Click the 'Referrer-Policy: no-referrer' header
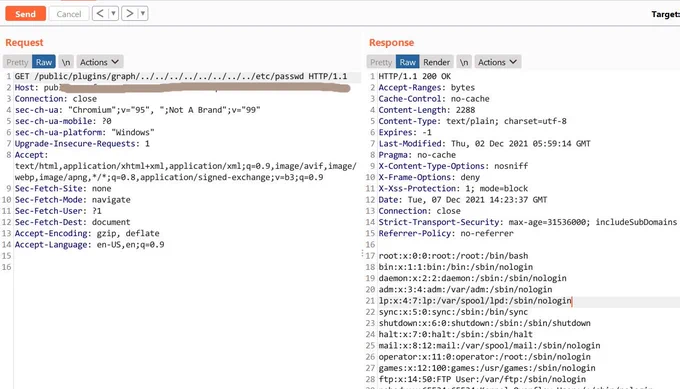The width and height of the screenshot is (680, 389). coord(446,233)
